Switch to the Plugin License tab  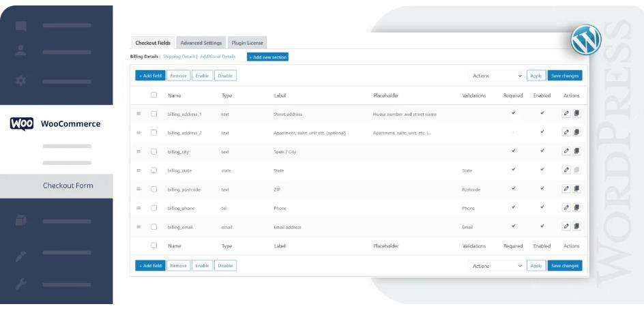pos(247,43)
